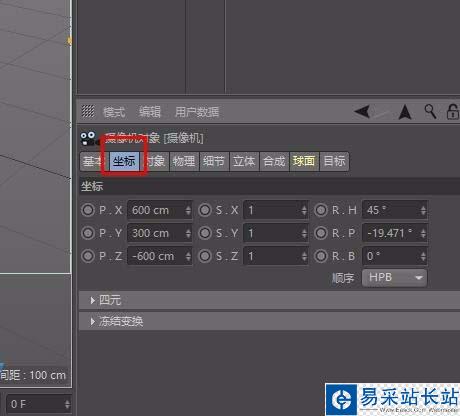Open the 细节 tab
This screenshot has height=416, width=460.
click(214, 162)
